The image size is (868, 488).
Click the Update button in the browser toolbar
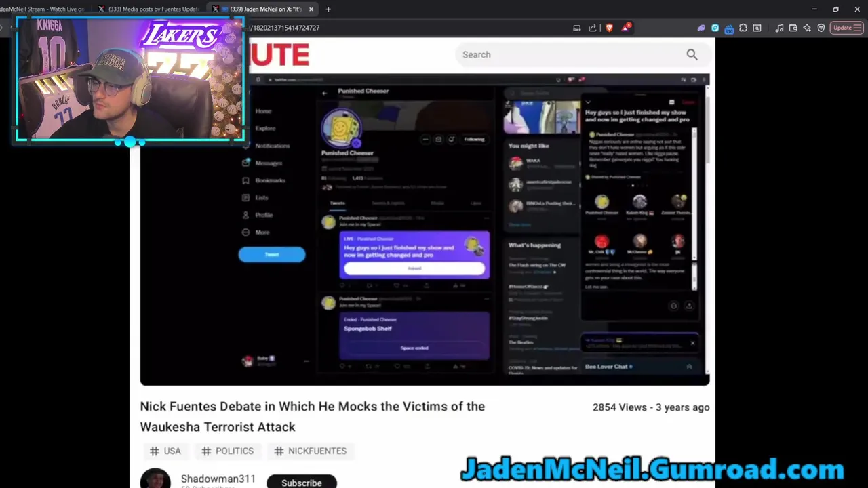coord(846,28)
